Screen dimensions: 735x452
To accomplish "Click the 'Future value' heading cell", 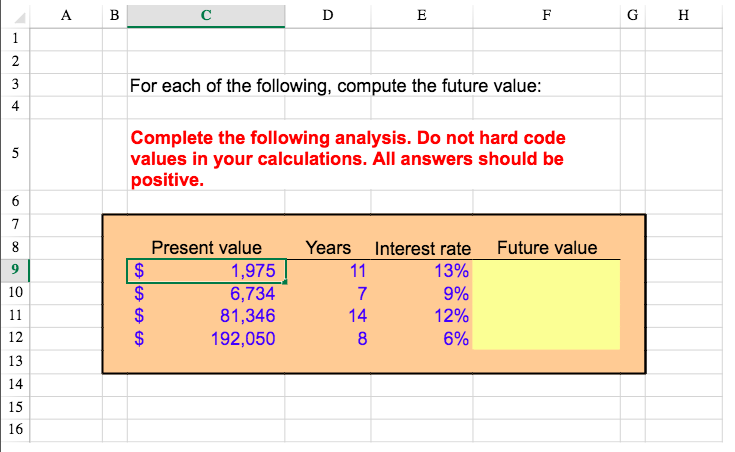I will coord(547,248).
